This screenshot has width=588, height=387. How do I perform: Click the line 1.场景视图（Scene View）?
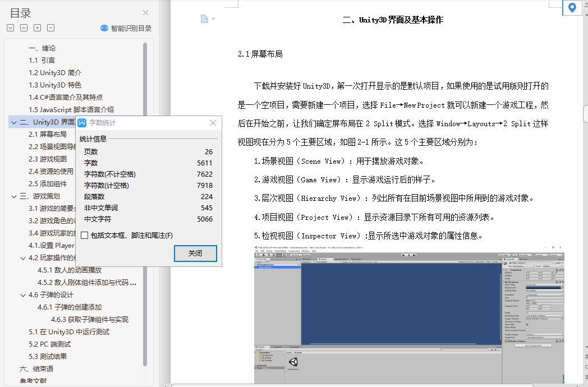pyautogui.click(x=339, y=162)
